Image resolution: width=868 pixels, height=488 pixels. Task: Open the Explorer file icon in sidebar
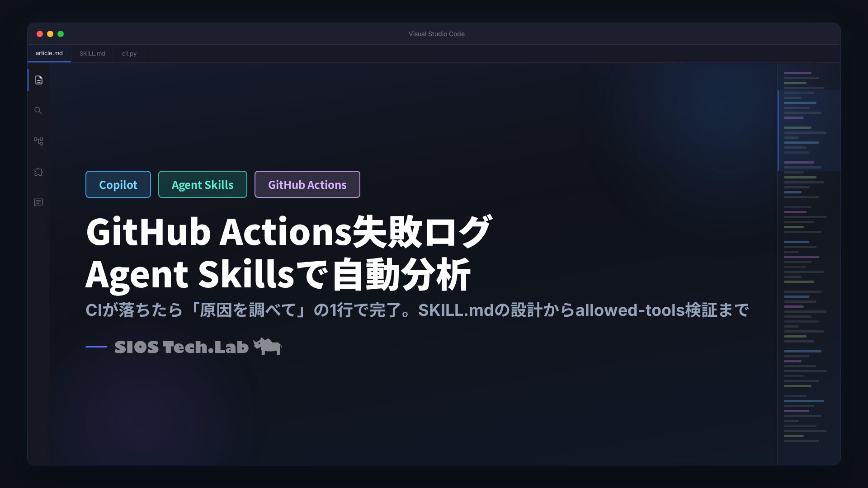coord(39,80)
